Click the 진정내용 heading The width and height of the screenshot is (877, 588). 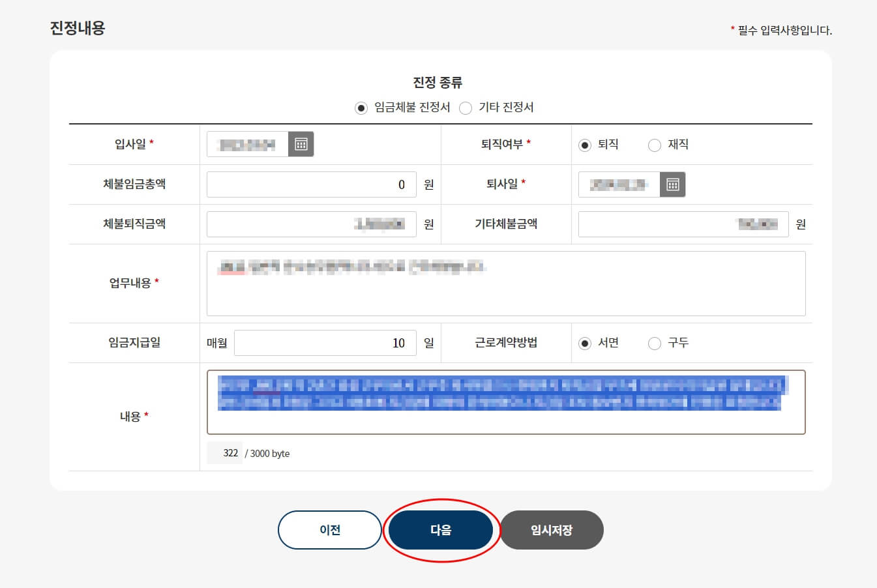pos(78,28)
